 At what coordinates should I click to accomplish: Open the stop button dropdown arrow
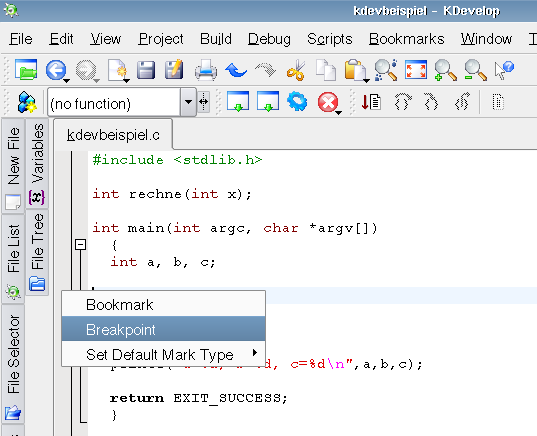[338, 112]
